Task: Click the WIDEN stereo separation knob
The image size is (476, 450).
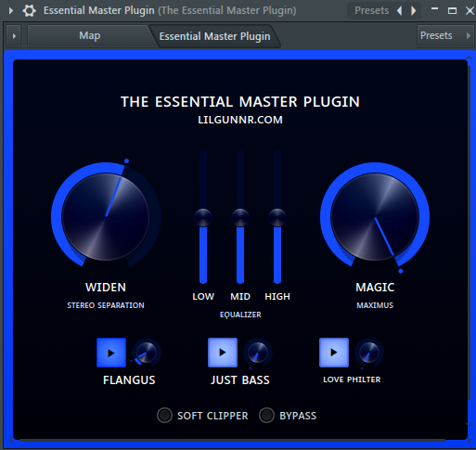Action: pos(106,217)
